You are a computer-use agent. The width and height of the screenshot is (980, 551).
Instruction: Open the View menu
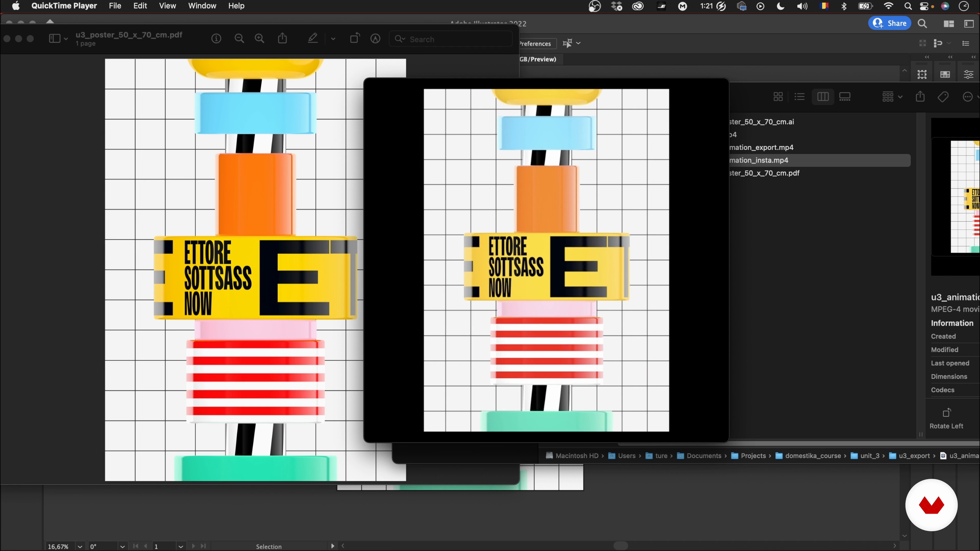point(167,6)
